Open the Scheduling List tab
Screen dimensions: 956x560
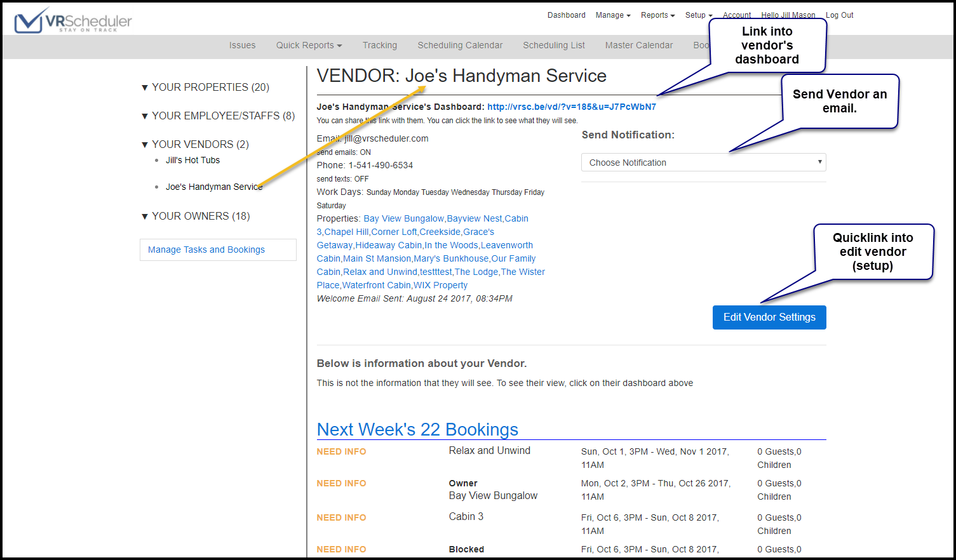(554, 45)
